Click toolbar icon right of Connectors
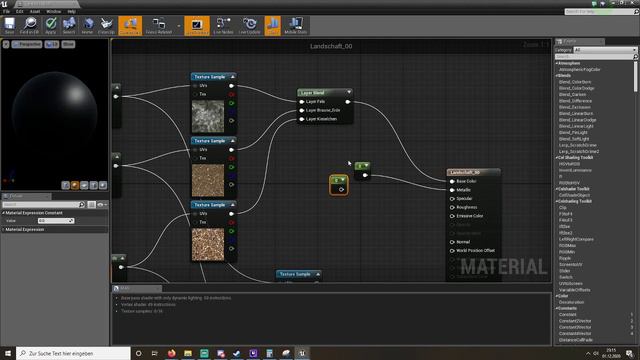This screenshot has width=640, height=360. pyautogui.click(x=159, y=26)
